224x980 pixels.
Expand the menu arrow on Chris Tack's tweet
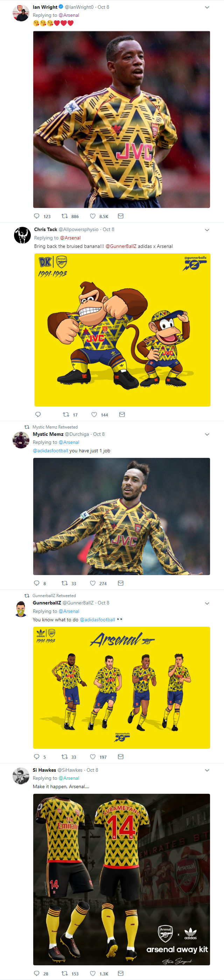(x=207, y=230)
